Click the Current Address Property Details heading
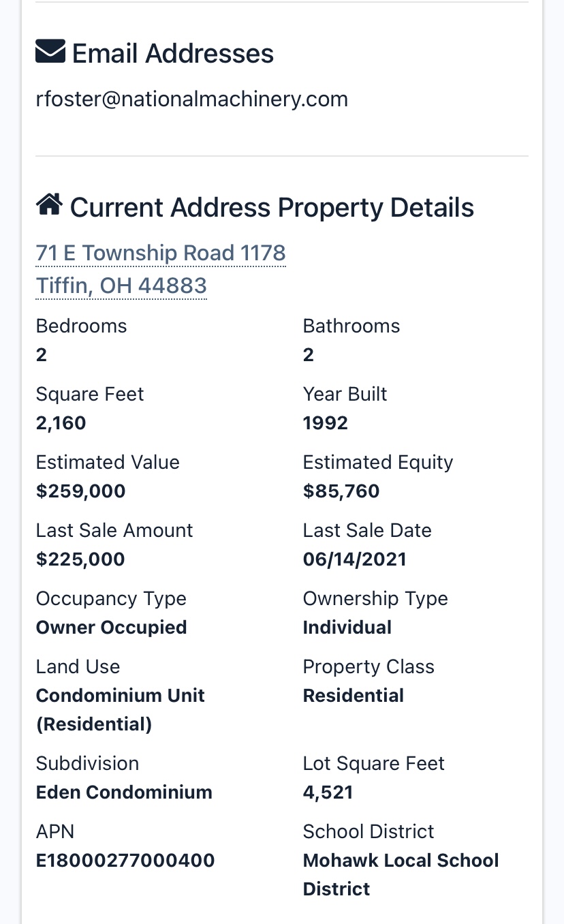This screenshot has width=564, height=924. tap(272, 207)
